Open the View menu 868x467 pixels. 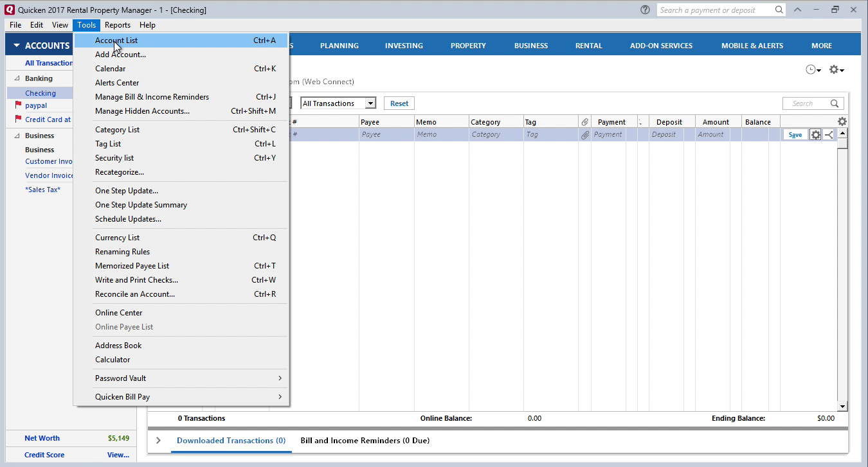pyautogui.click(x=60, y=25)
